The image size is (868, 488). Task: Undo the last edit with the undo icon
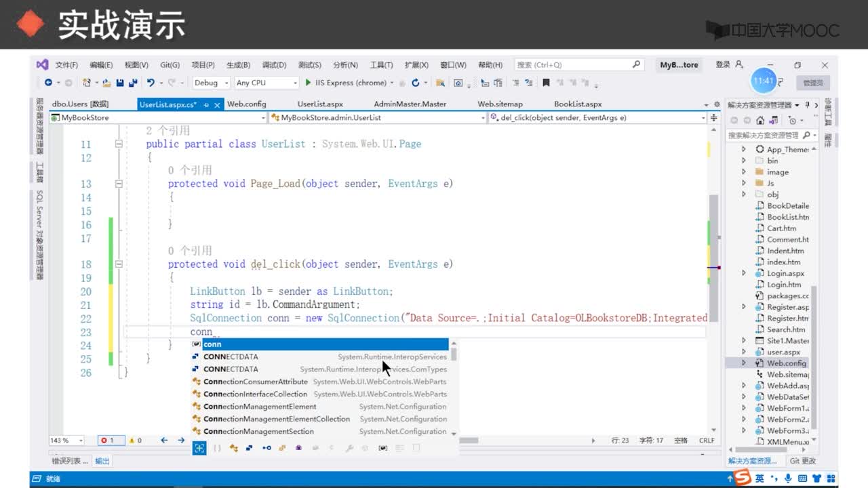(x=151, y=83)
